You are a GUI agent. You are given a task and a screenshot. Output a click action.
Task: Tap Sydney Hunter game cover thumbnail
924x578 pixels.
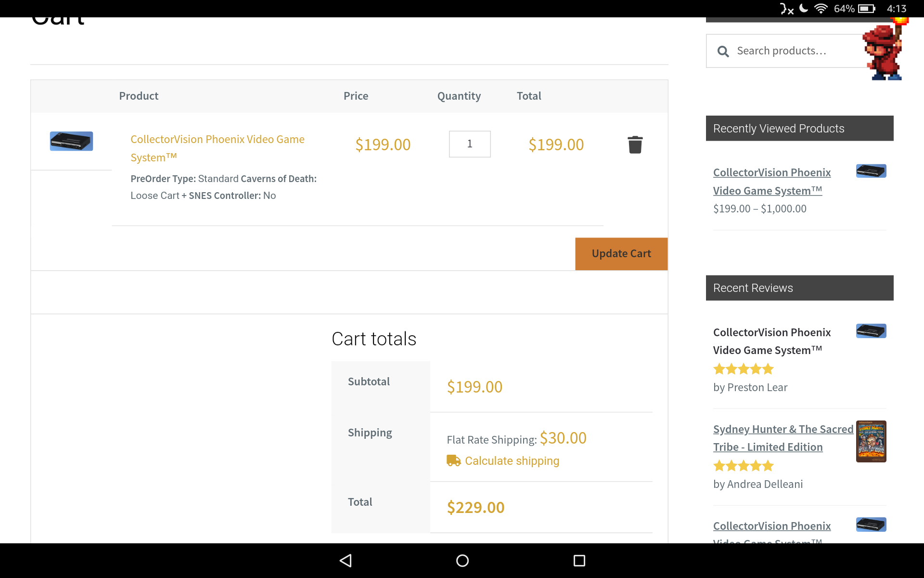point(871,441)
